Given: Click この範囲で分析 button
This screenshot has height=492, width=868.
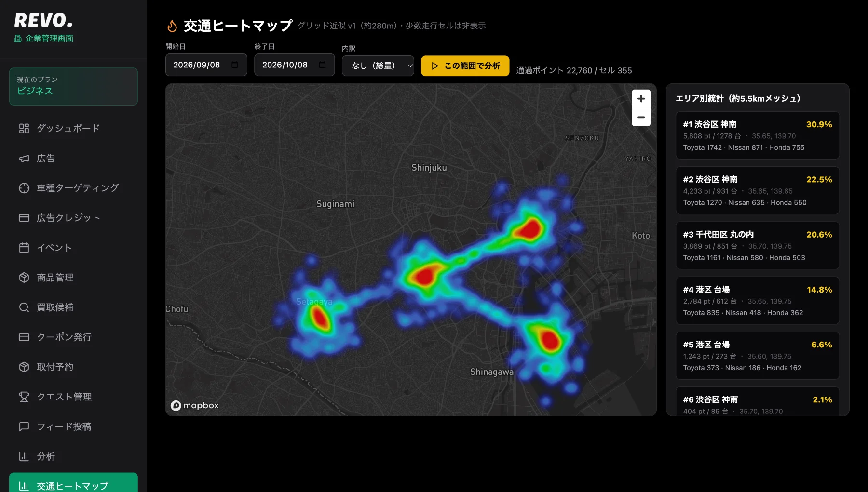Looking at the screenshot, I should [465, 66].
